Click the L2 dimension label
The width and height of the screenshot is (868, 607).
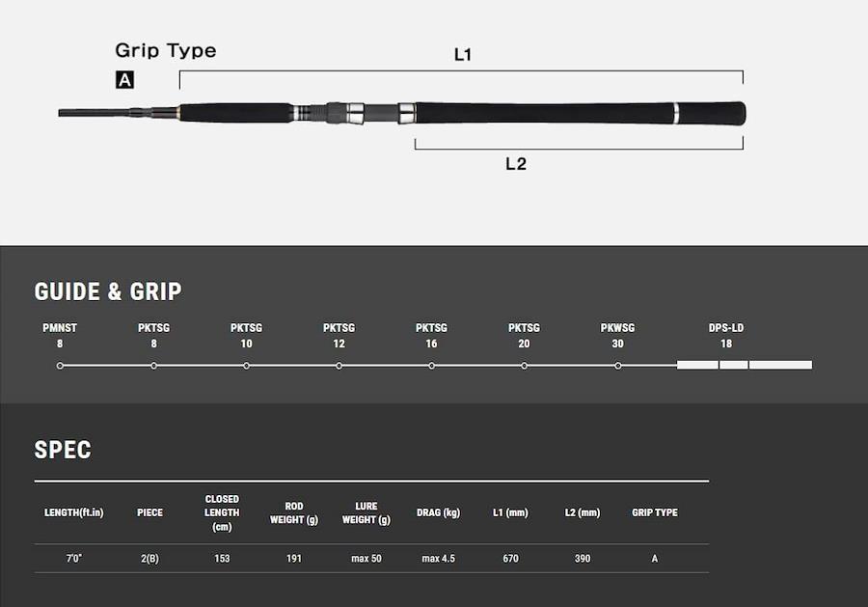(x=516, y=163)
